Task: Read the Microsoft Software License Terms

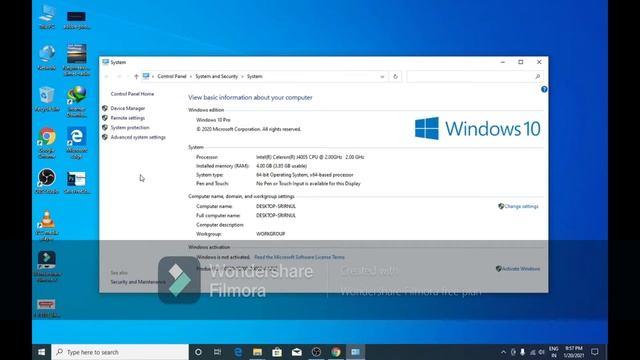Action: pos(299,257)
